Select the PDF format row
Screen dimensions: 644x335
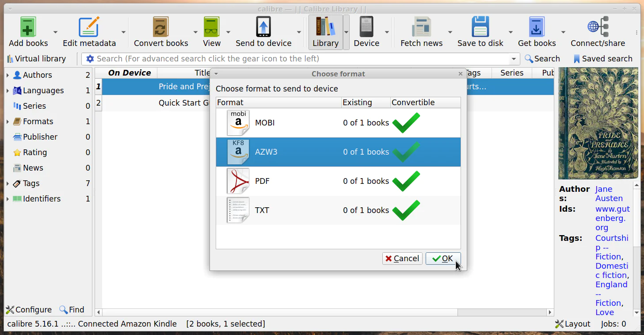pyautogui.click(x=338, y=181)
